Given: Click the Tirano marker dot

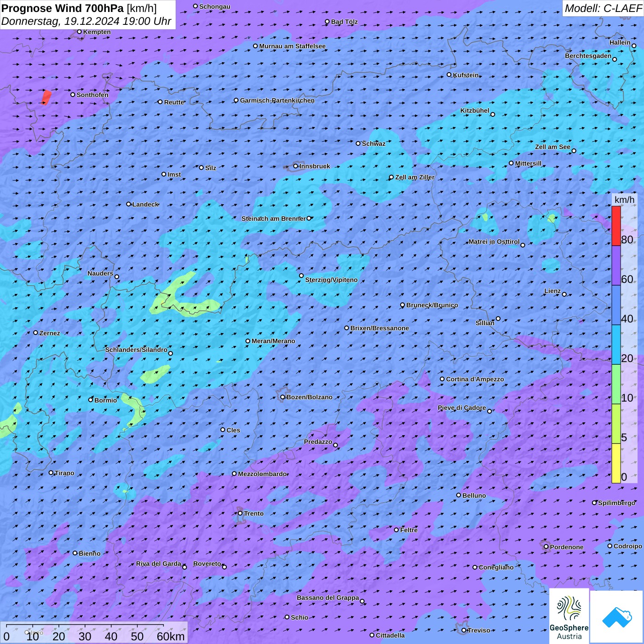Looking at the screenshot, I should pos(51,472).
